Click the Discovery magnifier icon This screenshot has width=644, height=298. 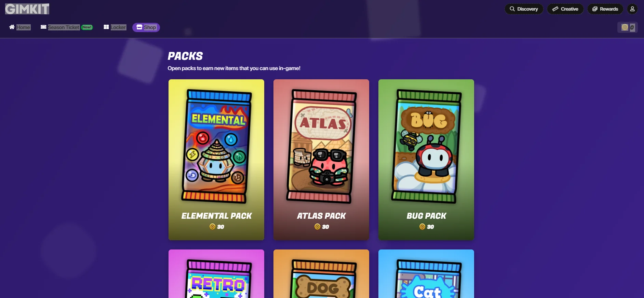click(512, 9)
